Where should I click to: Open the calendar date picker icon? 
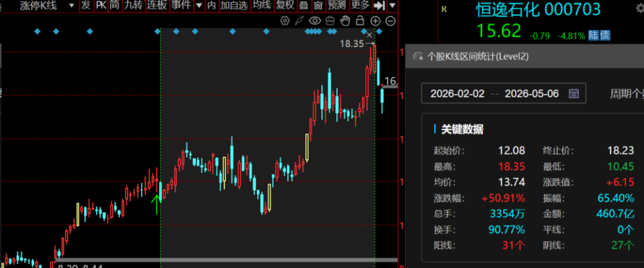574,94
